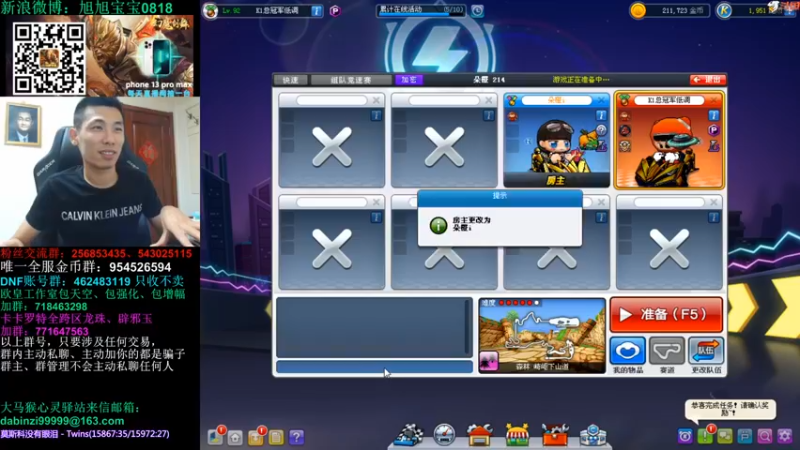The image size is (800, 450).
Task: Close the bottom-left empty slot with X
Action: point(376,203)
